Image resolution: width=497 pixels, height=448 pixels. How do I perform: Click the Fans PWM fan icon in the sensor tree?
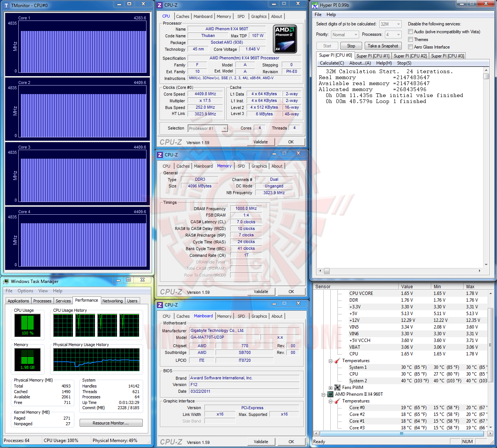pyautogui.click(x=337, y=388)
